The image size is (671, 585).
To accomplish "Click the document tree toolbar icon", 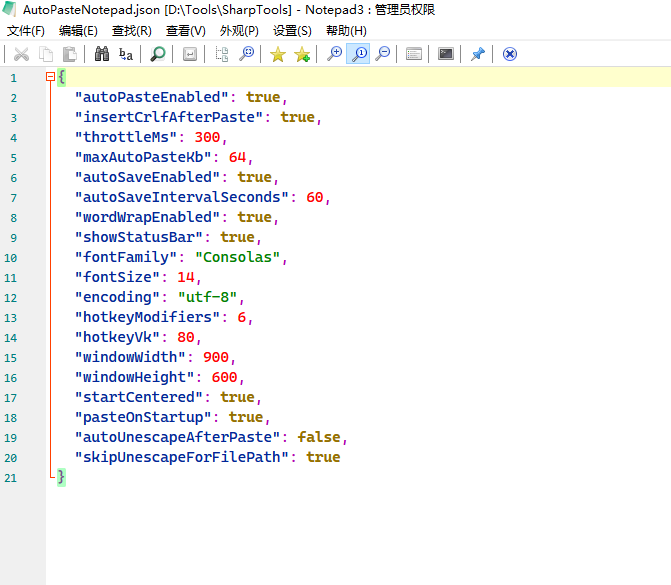I will (222, 54).
